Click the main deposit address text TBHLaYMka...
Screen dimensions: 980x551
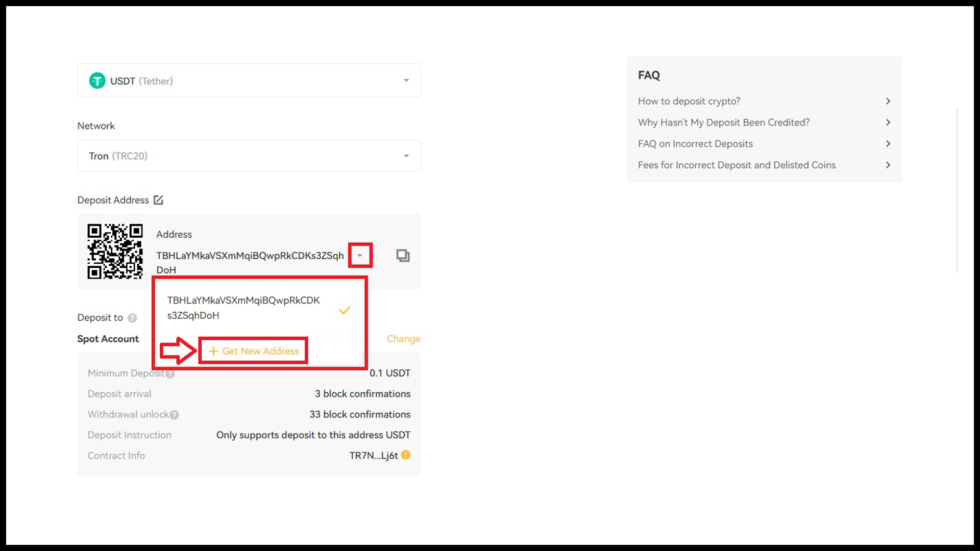click(x=250, y=262)
